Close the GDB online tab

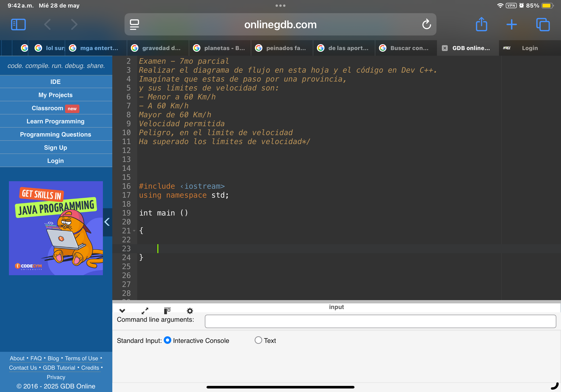coord(445,48)
